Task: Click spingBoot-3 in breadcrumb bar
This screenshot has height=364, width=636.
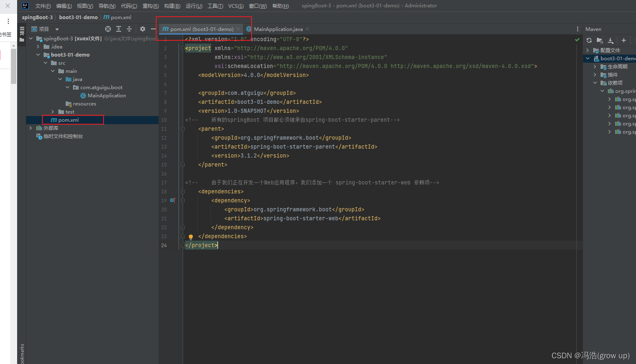Action: (x=38, y=17)
